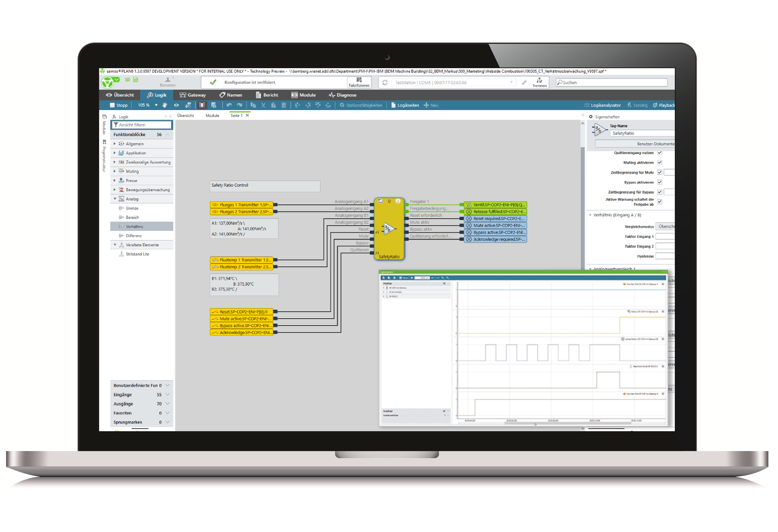The width and height of the screenshot is (778, 532).
Task: Select the hand pan tool
Action: point(165,105)
